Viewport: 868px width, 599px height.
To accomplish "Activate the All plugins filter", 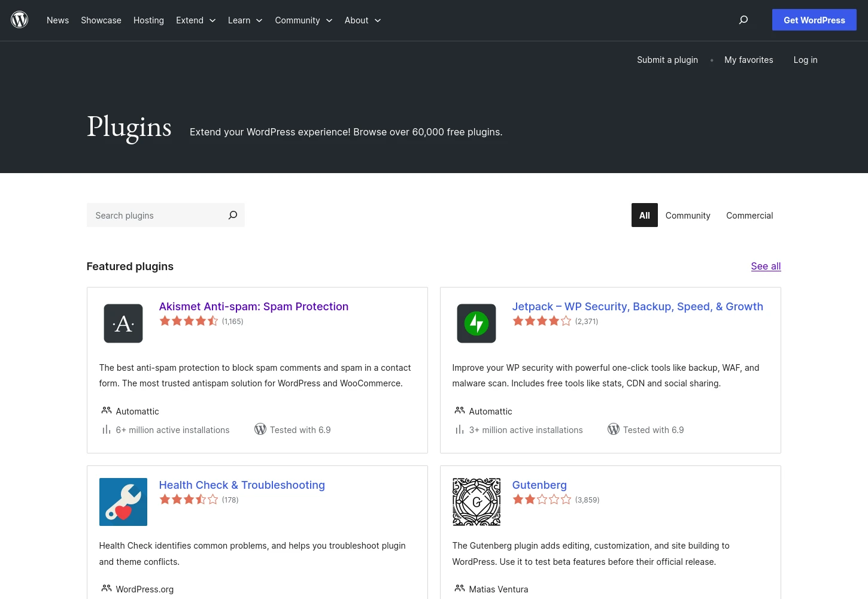I will [644, 215].
